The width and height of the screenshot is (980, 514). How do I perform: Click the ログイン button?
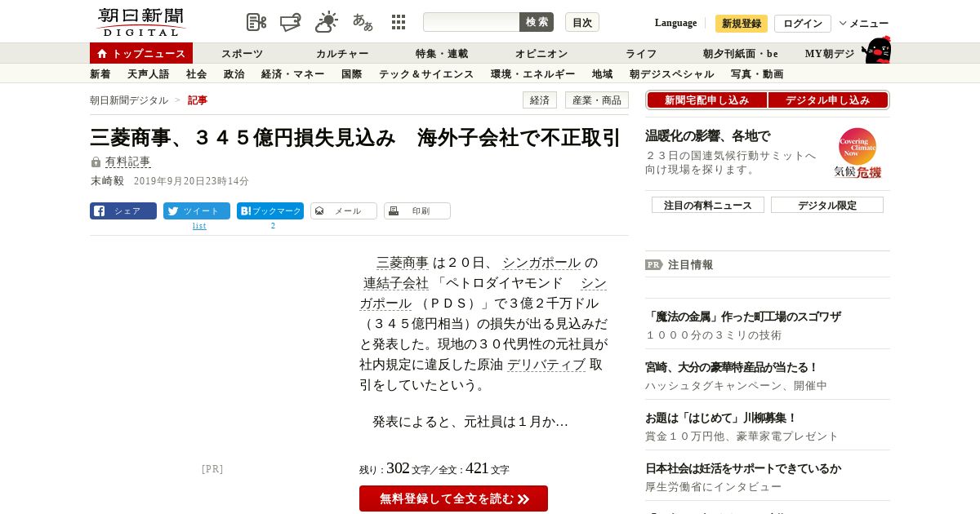click(803, 24)
